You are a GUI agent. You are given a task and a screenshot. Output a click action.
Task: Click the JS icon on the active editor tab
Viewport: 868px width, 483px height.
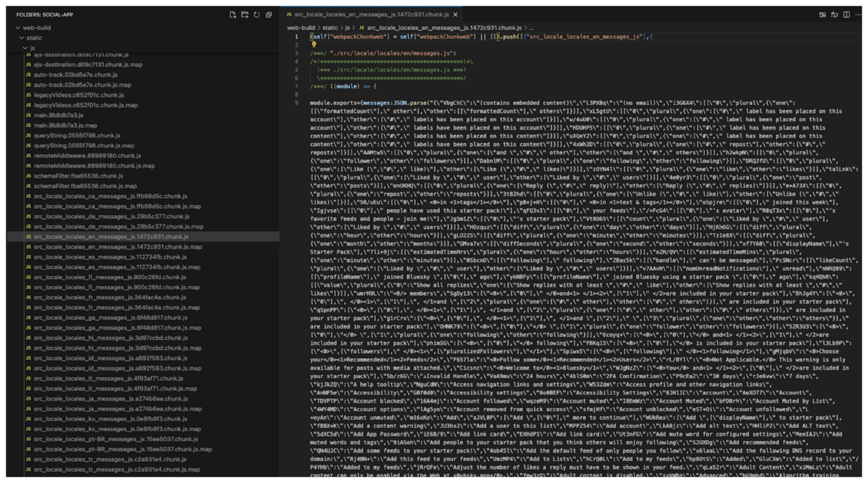289,14
